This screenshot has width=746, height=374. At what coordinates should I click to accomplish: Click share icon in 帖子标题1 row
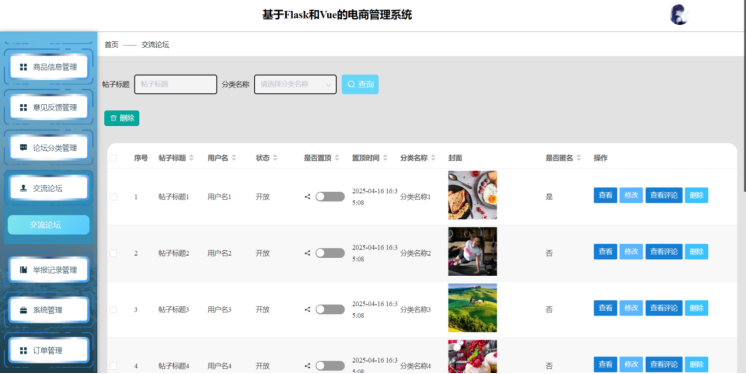pos(307,197)
